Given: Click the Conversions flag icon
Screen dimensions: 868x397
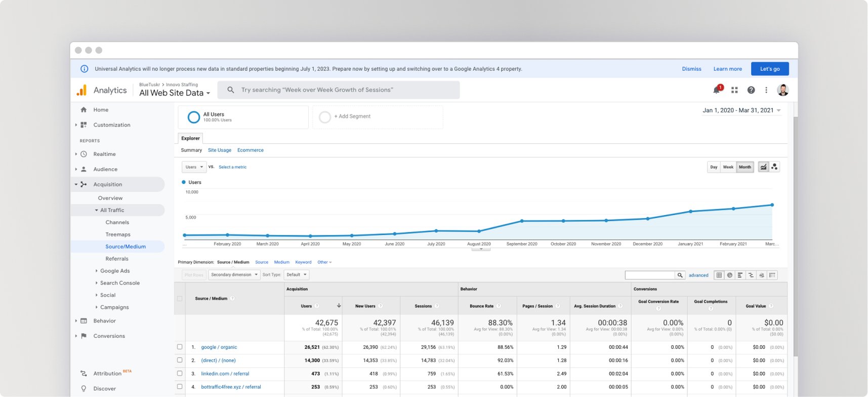Looking at the screenshot, I should [x=84, y=336].
